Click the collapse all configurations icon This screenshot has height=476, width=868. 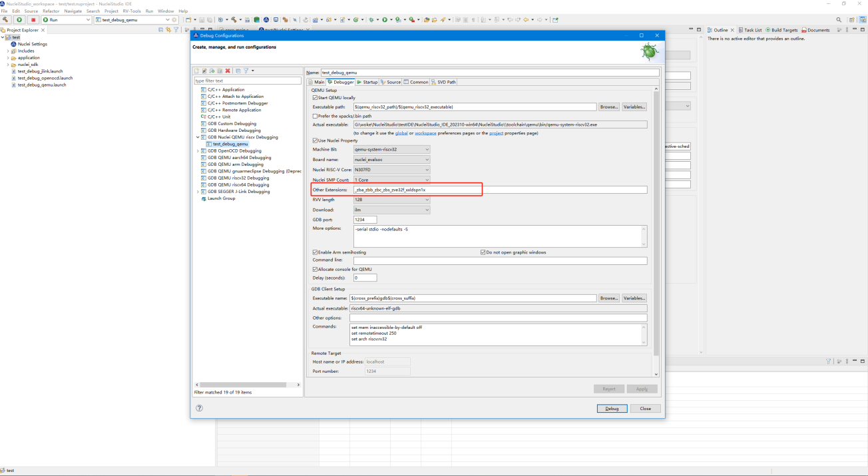click(x=238, y=71)
